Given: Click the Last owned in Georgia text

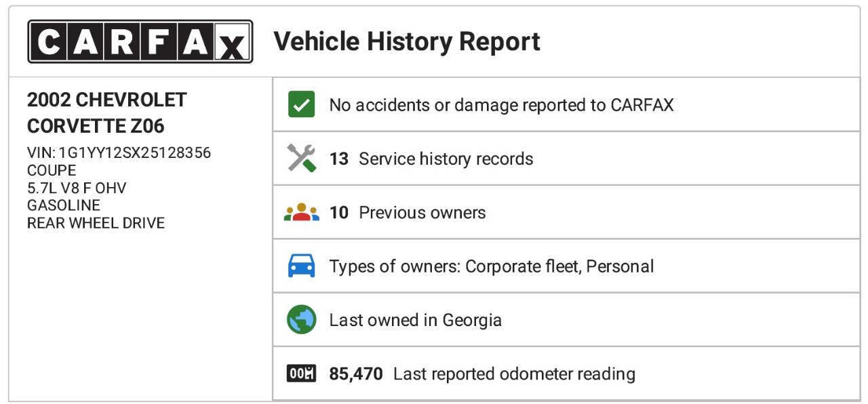Looking at the screenshot, I should tap(415, 320).
